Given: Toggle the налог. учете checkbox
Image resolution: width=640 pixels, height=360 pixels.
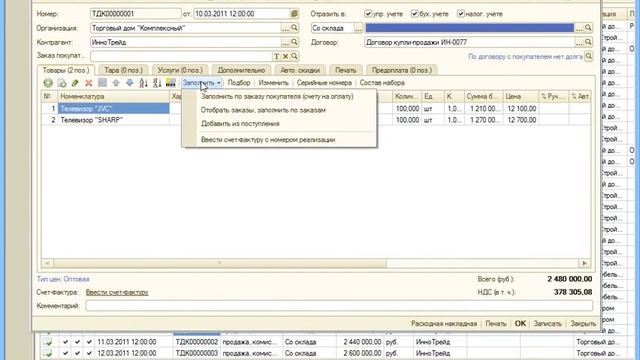Looking at the screenshot, I should pyautogui.click(x=461, y=14).
